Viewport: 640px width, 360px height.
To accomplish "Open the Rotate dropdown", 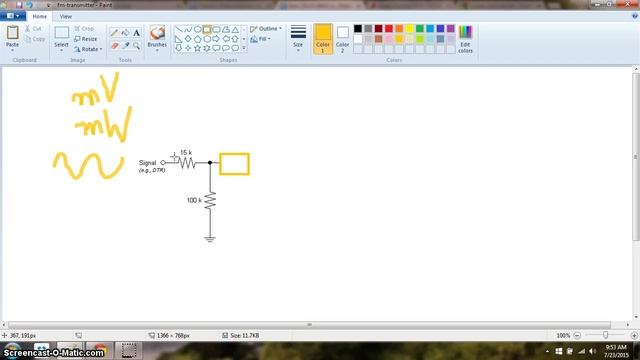I will [x=88, y=49].
